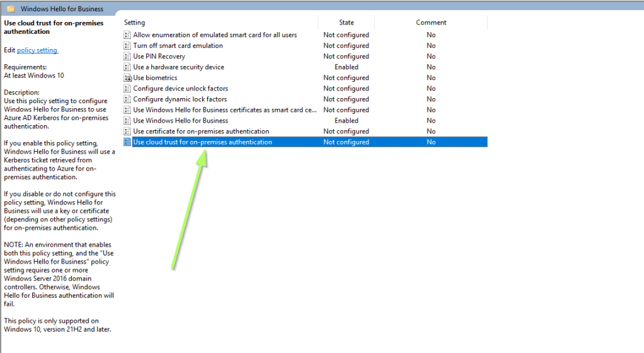Click icon for Use Windows Hello for Business
The image size is (644, 353).
click(x=128, y=121)
